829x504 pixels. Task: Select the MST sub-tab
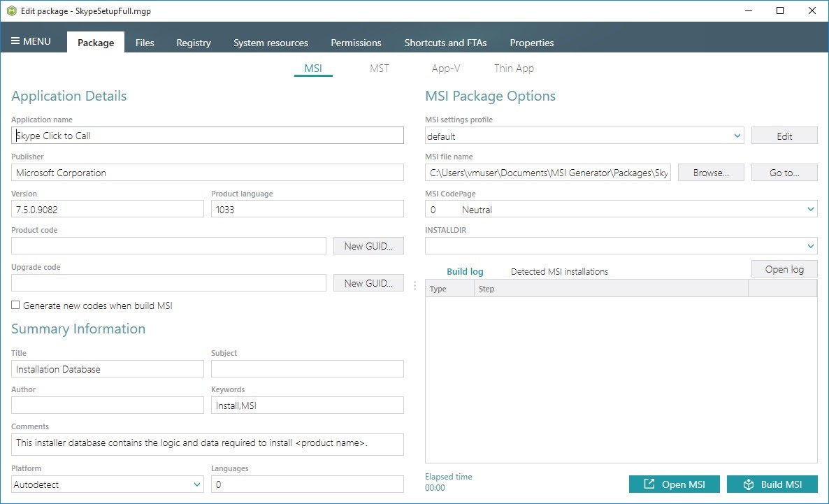(x=380, y=69)
